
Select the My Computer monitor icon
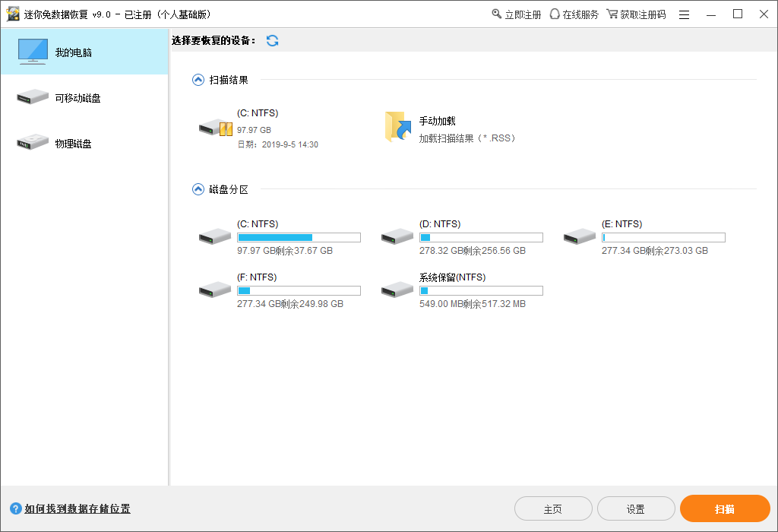[33, 52]
